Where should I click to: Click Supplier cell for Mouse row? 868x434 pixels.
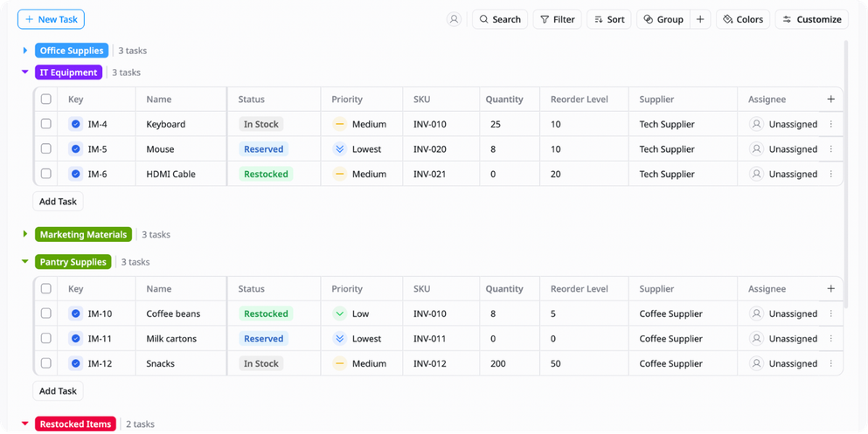tap(683, 148)
